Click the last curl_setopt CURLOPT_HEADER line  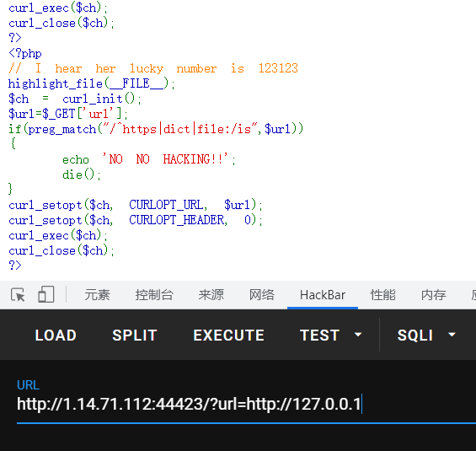136,220
